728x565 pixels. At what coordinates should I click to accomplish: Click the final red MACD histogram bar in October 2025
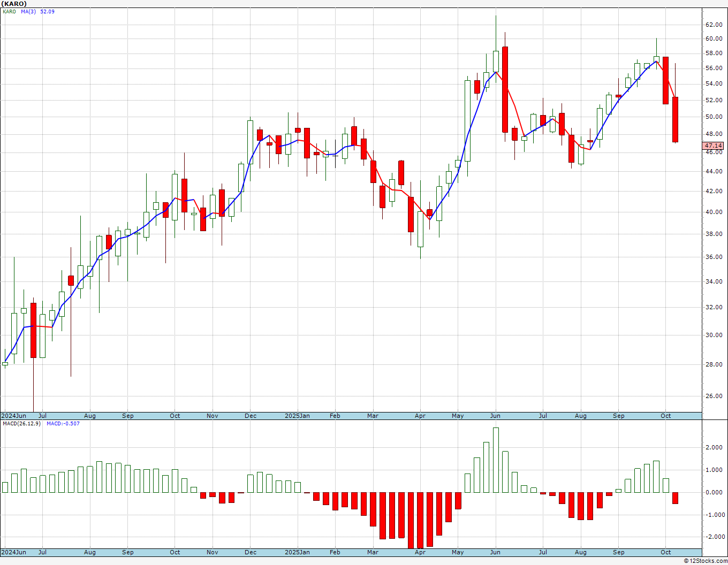tap(676, 498)
